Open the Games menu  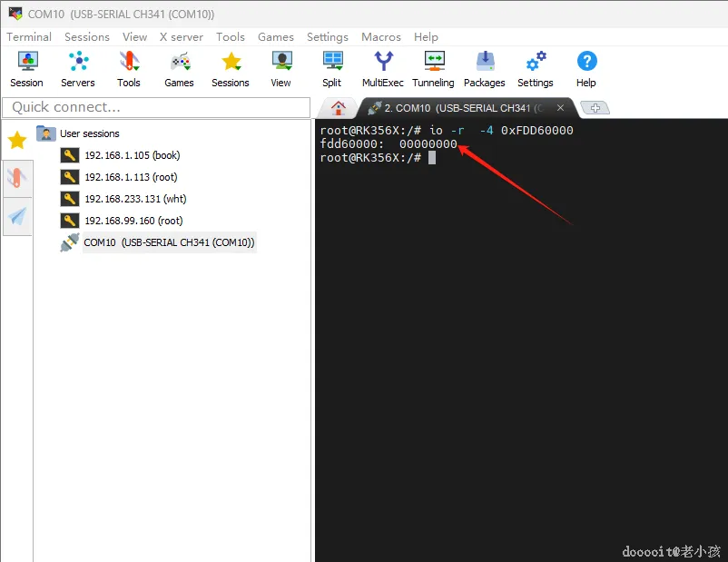(276, 36)
